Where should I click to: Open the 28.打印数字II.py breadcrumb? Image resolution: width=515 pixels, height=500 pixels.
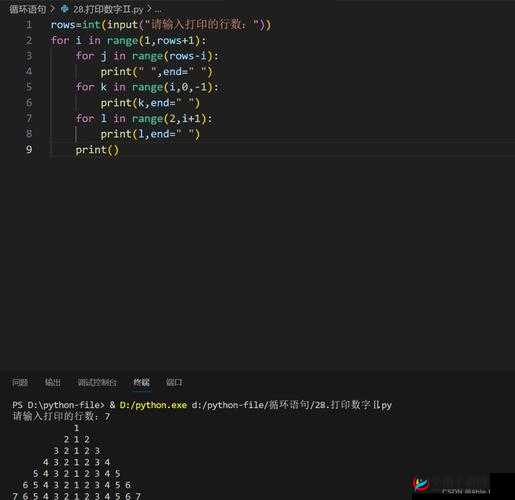[x=108, y=9]
